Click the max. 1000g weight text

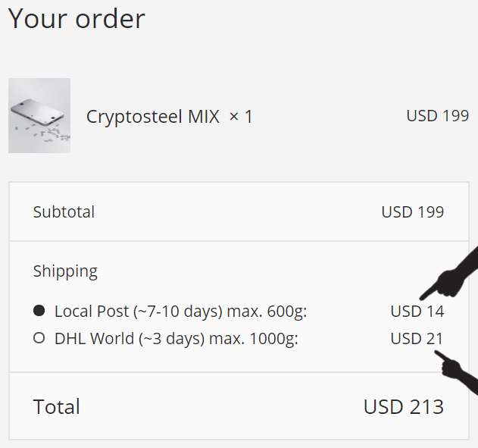[254, 339]
